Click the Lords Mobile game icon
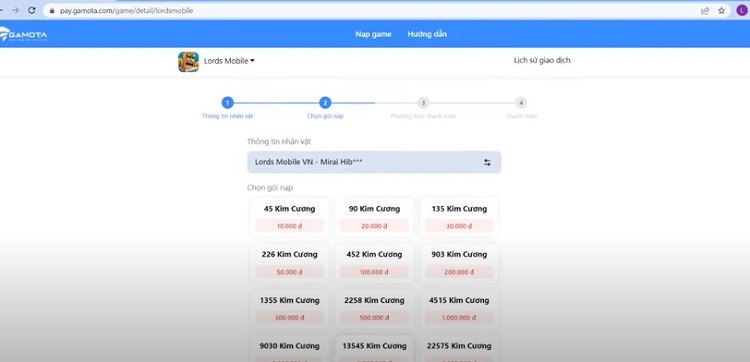 pyautogui.click(x=188, y=62)
